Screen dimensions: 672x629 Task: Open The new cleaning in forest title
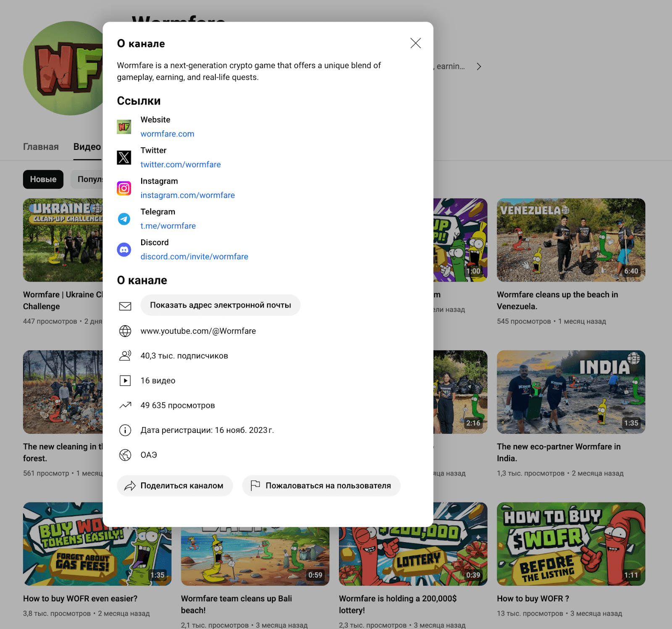[x=63, y=453]
